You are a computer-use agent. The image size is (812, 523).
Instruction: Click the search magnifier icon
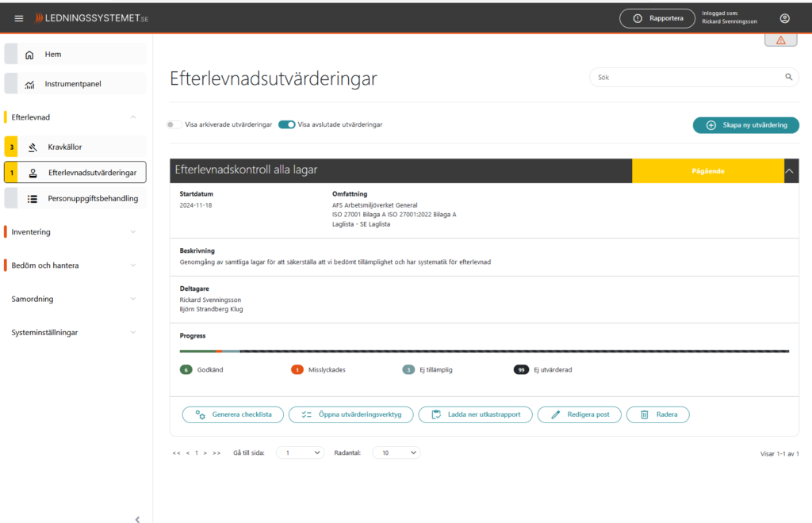[788, 77]
